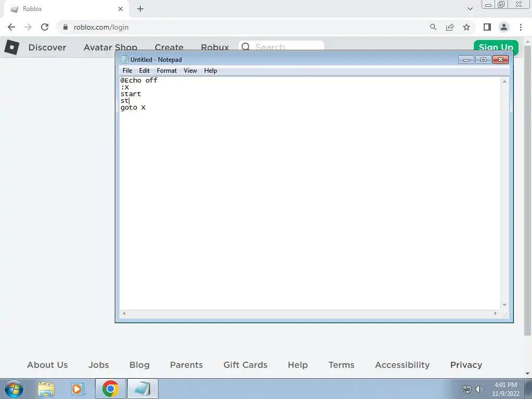Open the Accessibility footer link
Image resolution: width=532 pixels, height=399 pixels.
click(403, 365)
